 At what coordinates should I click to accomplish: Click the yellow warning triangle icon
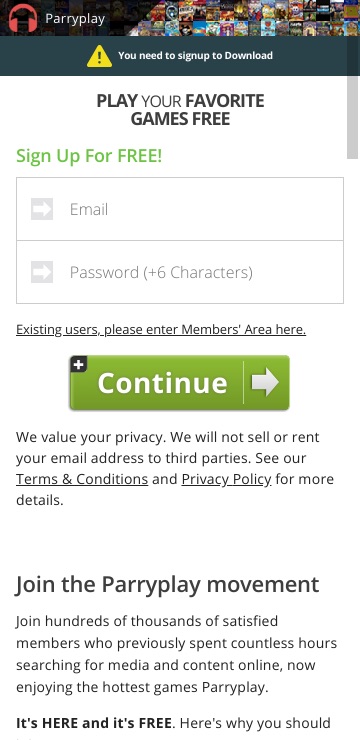click(100, 56)
